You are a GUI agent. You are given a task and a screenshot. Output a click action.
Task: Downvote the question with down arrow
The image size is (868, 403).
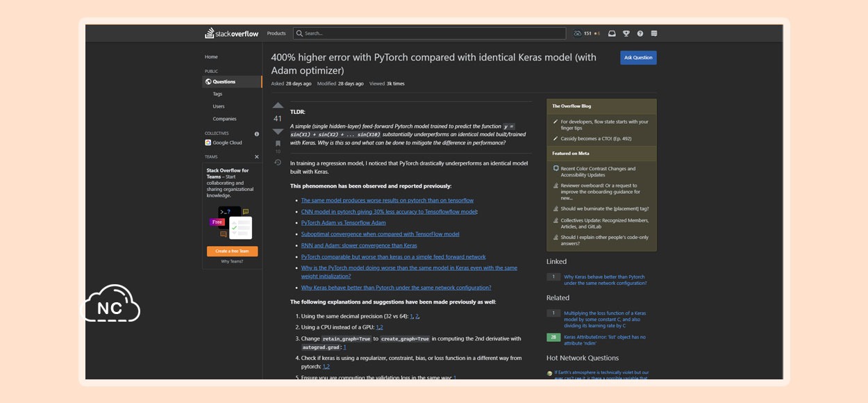278,131
